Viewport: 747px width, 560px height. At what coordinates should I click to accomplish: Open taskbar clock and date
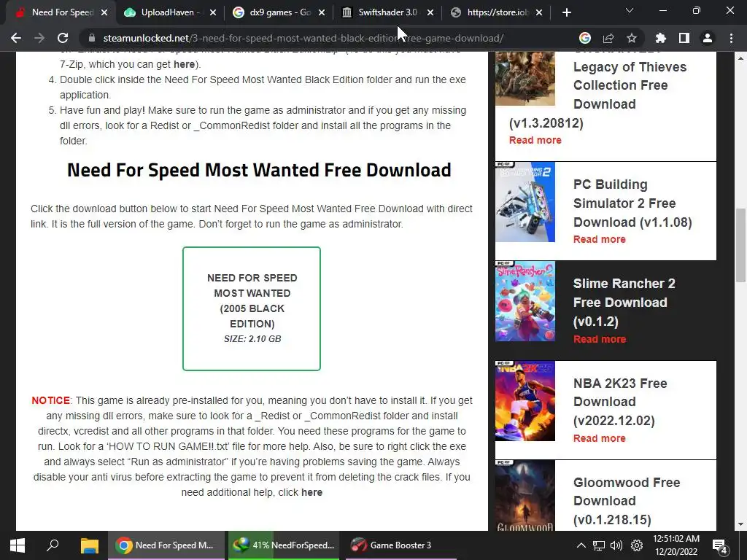coord(676,545)
